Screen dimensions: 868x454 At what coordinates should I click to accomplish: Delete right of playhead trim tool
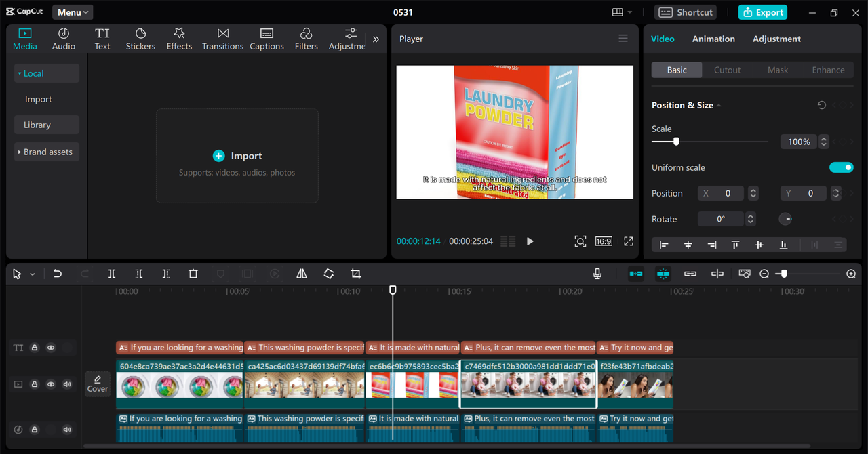tap(166, 274)
